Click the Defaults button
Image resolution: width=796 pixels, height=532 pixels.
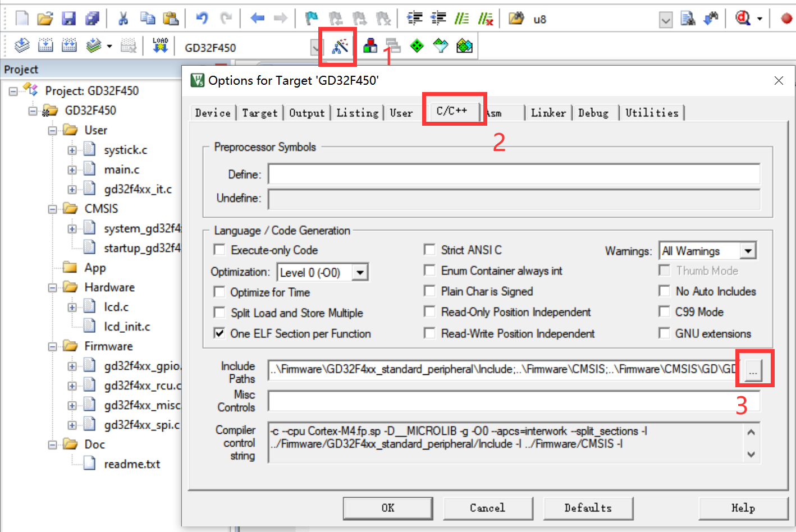point(588,508)
